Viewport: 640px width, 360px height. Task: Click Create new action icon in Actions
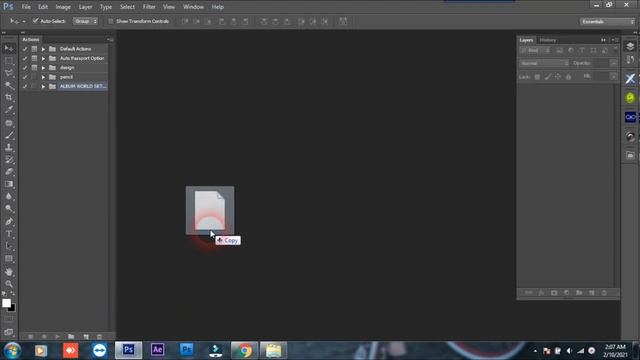point(86,337)
